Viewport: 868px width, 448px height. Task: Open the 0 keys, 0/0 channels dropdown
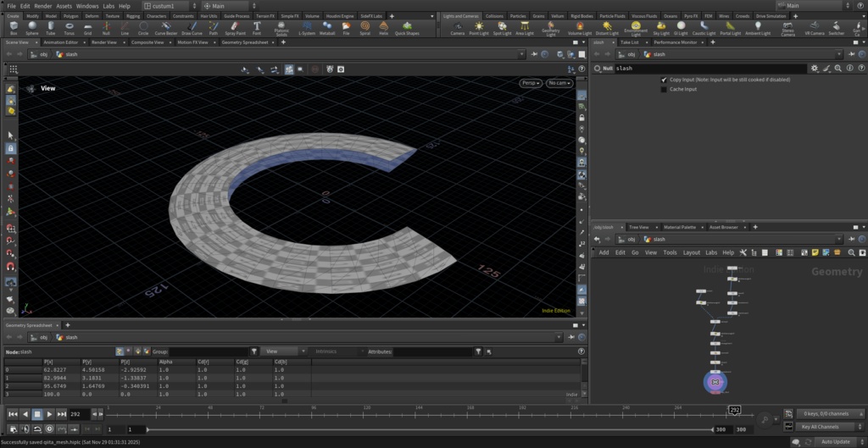tap(830, 414)
